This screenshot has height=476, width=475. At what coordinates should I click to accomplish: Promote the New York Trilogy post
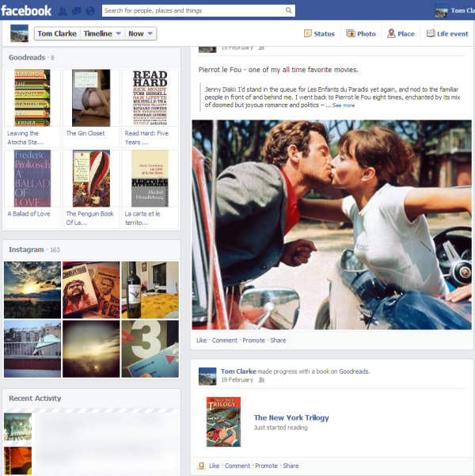coord(266,466)
